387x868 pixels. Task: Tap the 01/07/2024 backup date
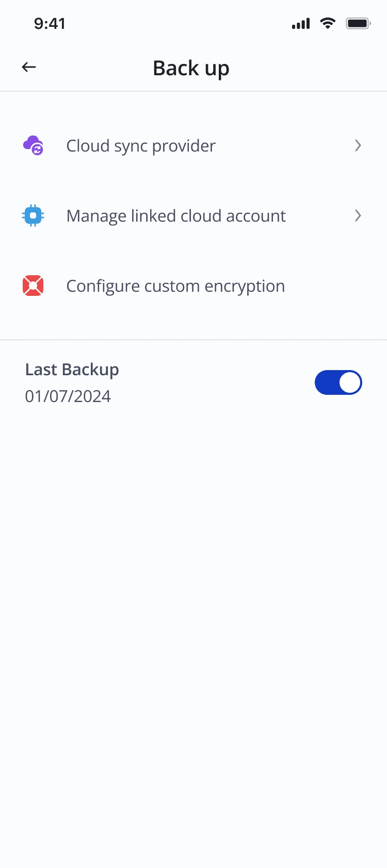(68, 396)
